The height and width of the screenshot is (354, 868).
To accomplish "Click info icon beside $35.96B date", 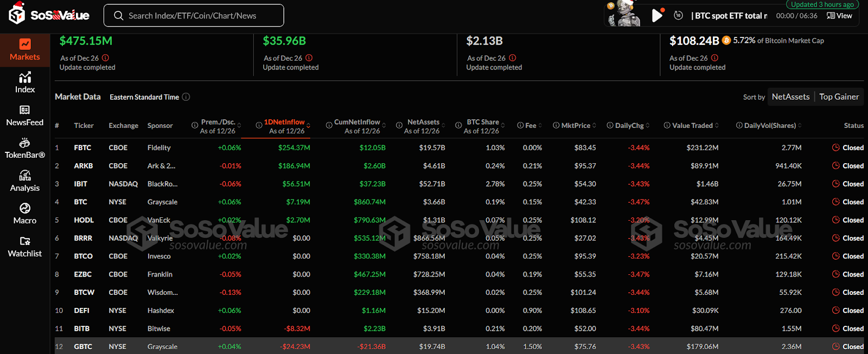I will coord(309,58).
